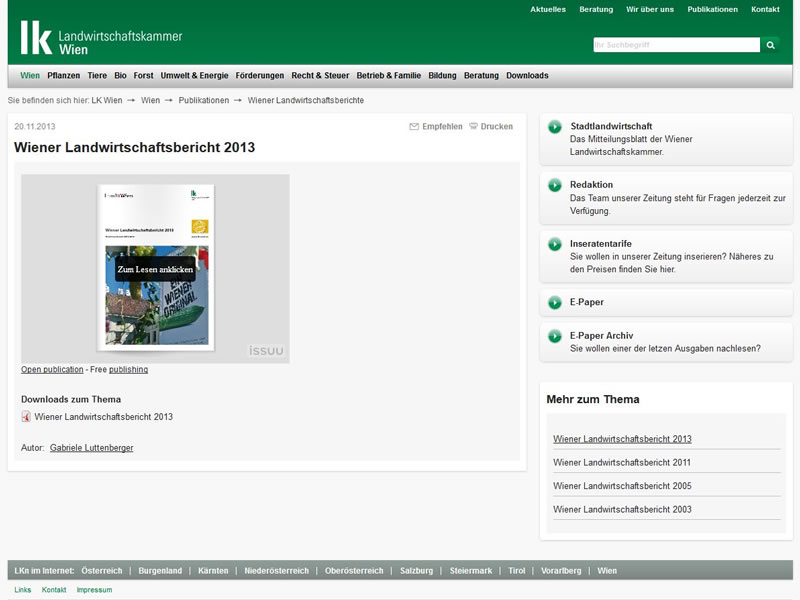Go to Niederösterreich in footer links
The image size is (800, 600).
276,571
